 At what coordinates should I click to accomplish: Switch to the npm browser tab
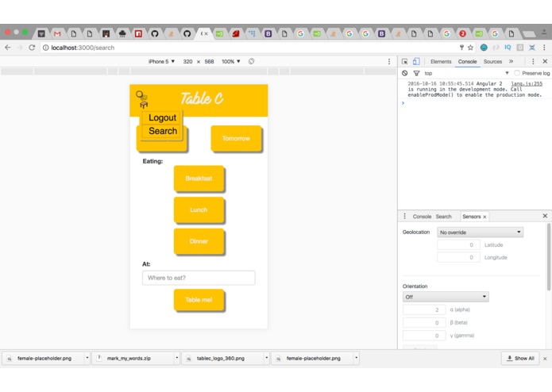coord(138,34)
